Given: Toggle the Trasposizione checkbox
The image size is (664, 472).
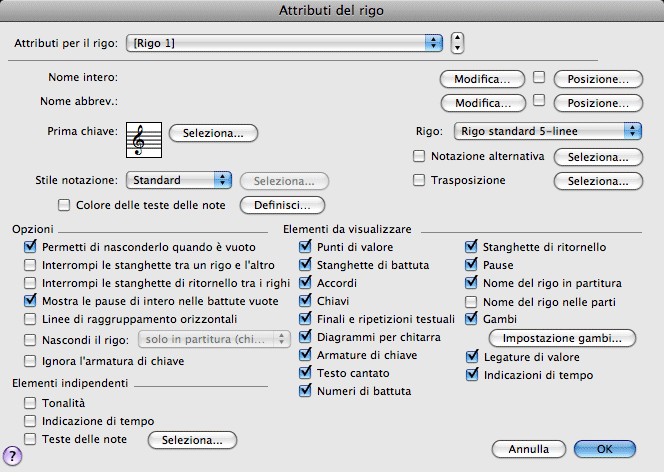Looking at the screenshot, I should (420, 180).
